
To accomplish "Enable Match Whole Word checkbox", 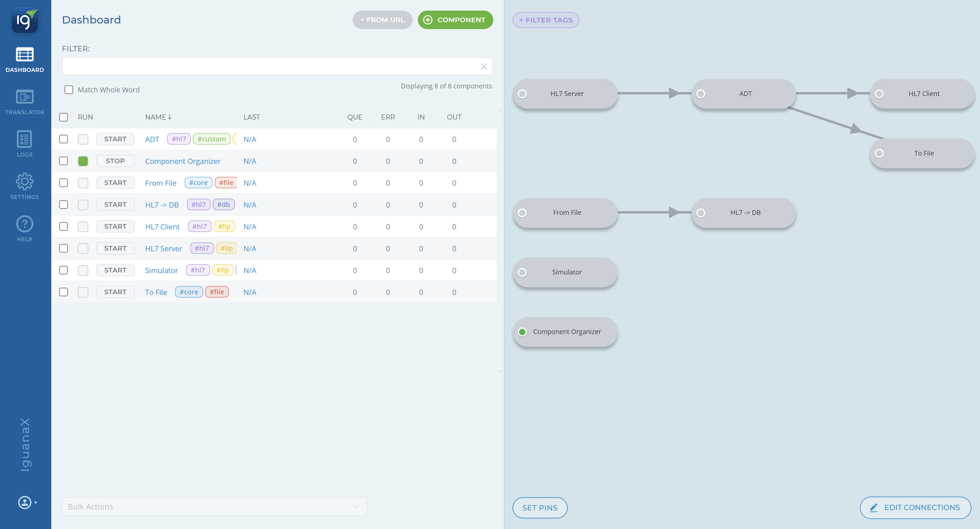I will pyautogui.click(x=68, y=90).
